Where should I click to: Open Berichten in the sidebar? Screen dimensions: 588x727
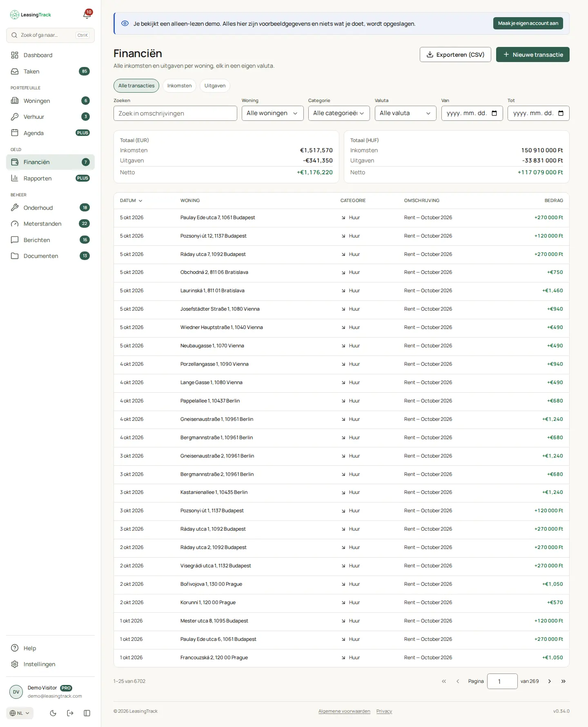click(50, 240)
